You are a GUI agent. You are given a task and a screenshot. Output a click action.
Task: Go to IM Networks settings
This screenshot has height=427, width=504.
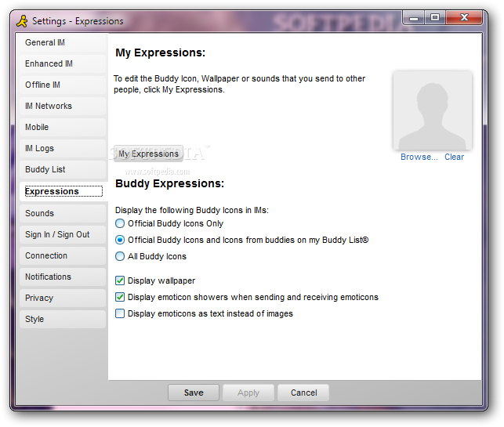[63, 107]
